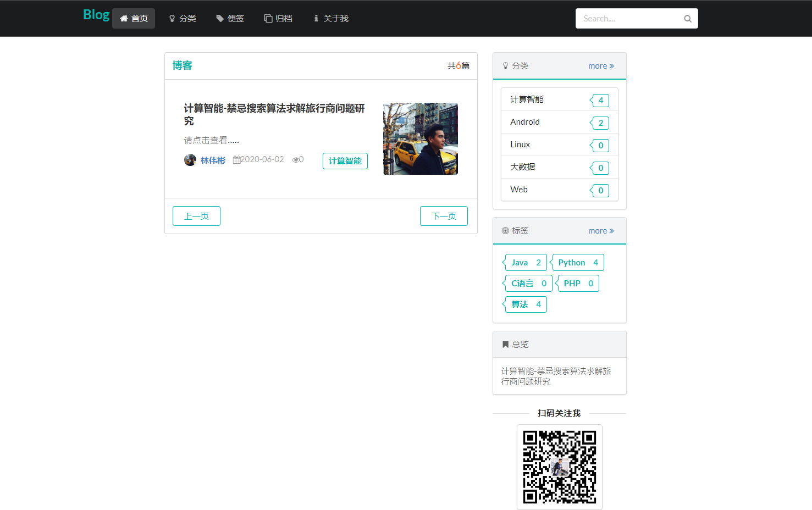The height and width of the screenshot is (510, 812).
Task: Open the 便签 navigation item
Action: pyautogui.click(x=230, y=18)
